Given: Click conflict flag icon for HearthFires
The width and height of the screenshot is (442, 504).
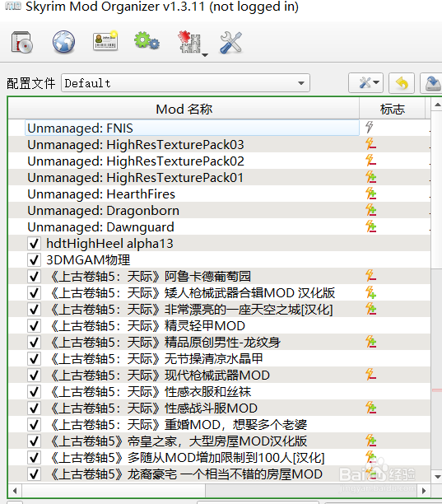Looking at the screenshot, I should click(x=370, y=194).
